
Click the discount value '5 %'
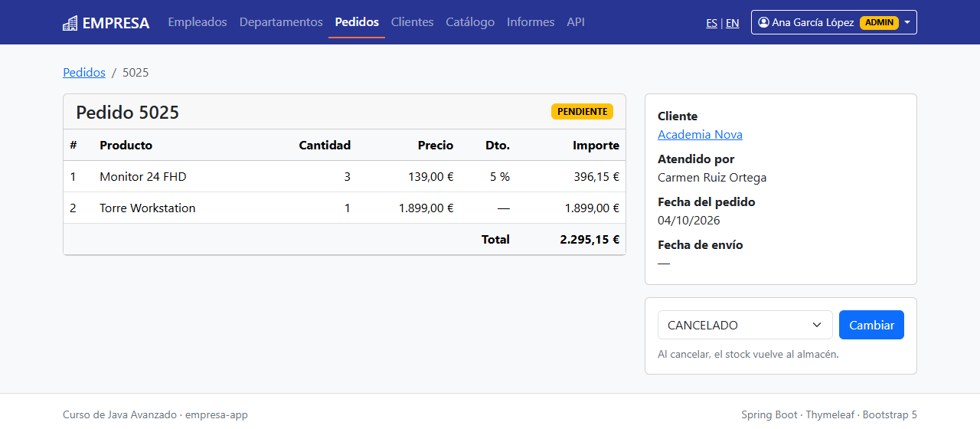coord(500,177)
